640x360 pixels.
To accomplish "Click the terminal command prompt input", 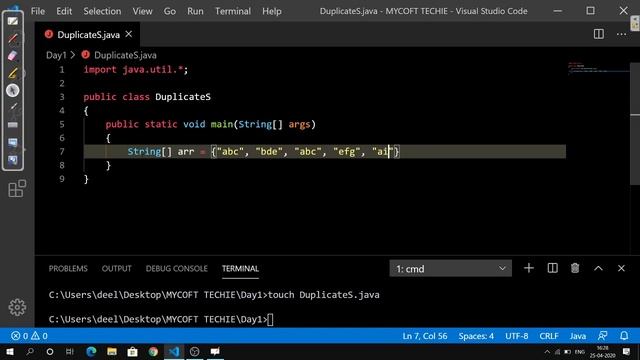I will [x=270, y=320].
